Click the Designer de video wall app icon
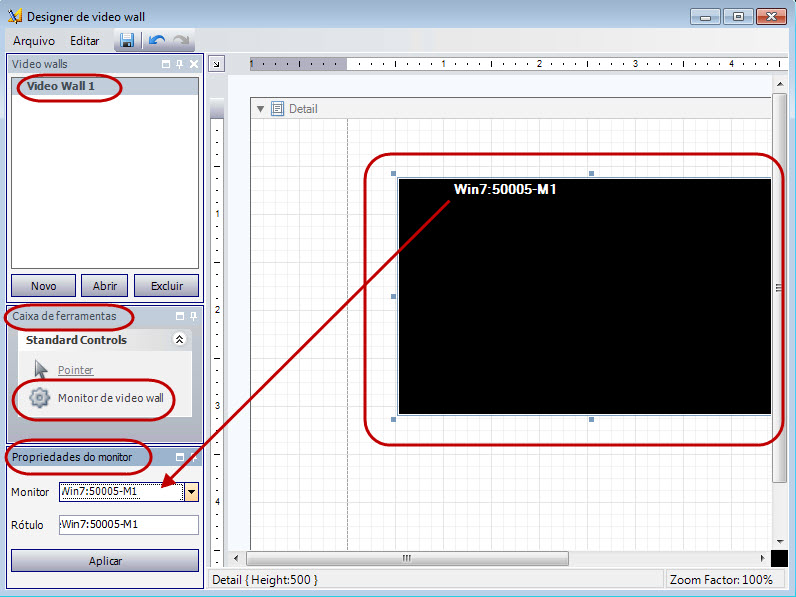The width and height of the screenshot is (796, 597). click(15, 16)
